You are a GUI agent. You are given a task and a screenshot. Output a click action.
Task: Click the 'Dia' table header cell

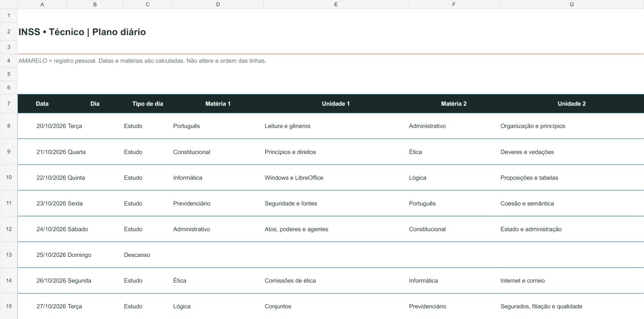tap(95, 104)
